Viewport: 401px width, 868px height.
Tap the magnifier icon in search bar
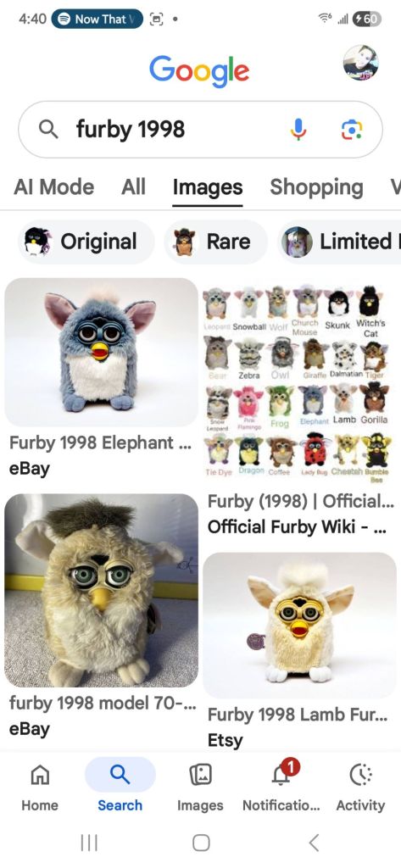pyautogui.click(x=48, y=130)
